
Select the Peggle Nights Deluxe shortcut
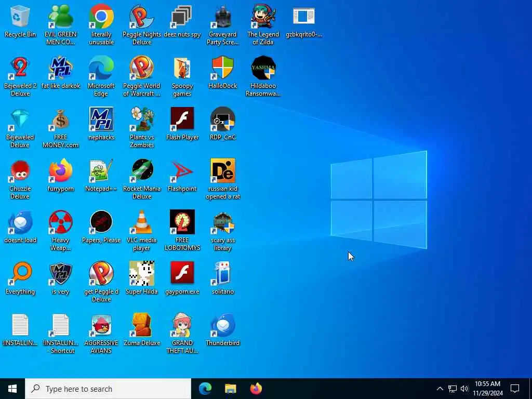pos(141,17)
